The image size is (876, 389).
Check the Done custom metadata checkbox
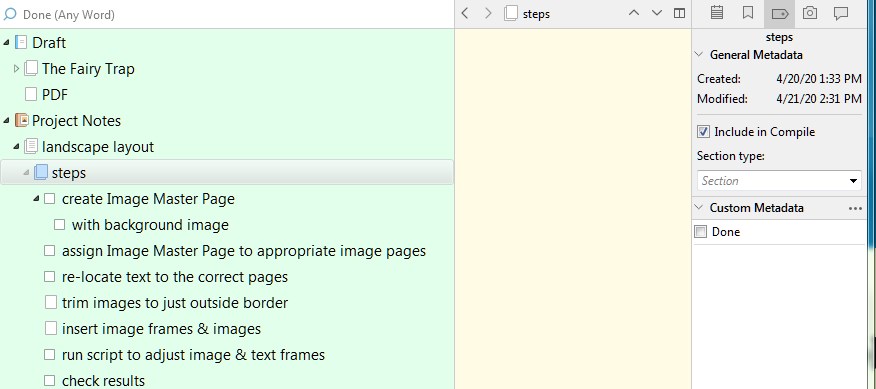coord(701,232)
